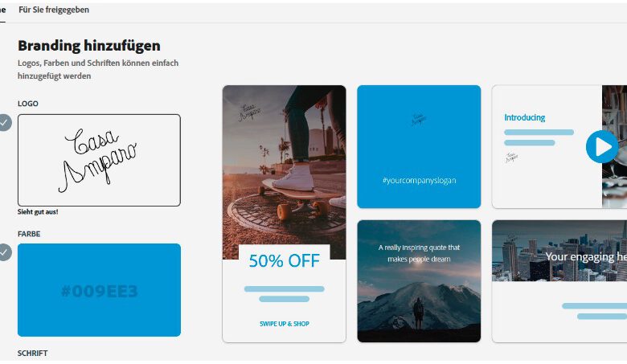Click the 50% OFF headline

(285, 261)
